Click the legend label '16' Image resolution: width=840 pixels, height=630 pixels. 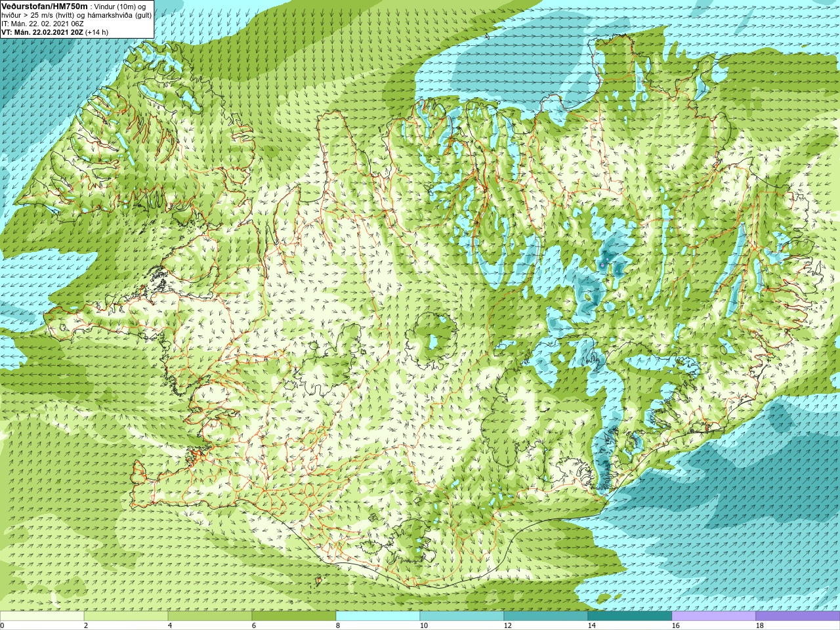(675, 625)
